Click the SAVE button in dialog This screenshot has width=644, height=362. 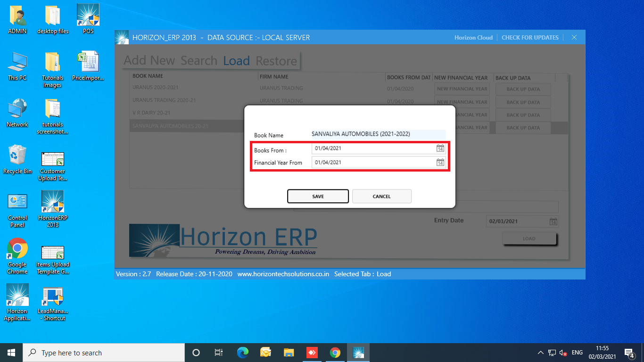pyautogui.click(x=318, y=197)
